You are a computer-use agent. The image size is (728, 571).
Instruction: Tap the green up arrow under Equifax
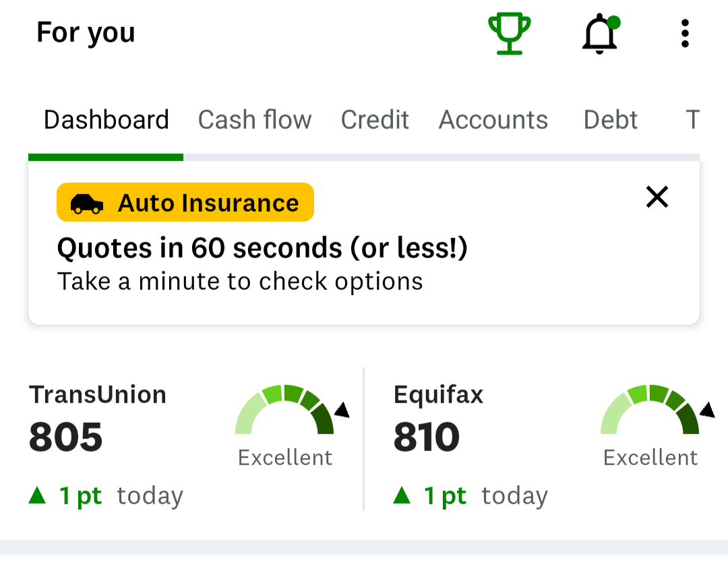pyautogui.click(x=402, y=495)
